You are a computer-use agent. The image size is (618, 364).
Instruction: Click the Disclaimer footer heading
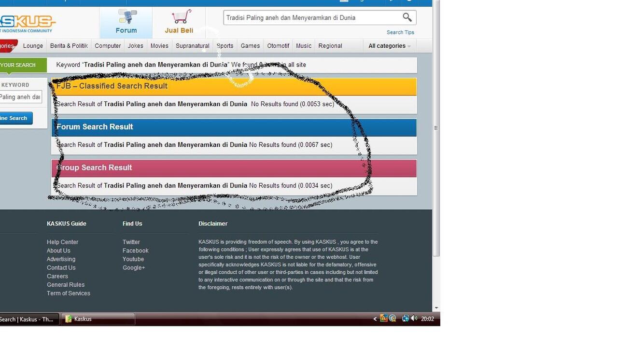click(213, 224)
